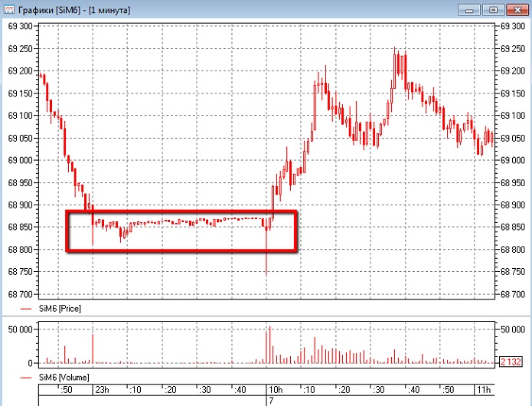Click the 11h label on time axis

484,390
